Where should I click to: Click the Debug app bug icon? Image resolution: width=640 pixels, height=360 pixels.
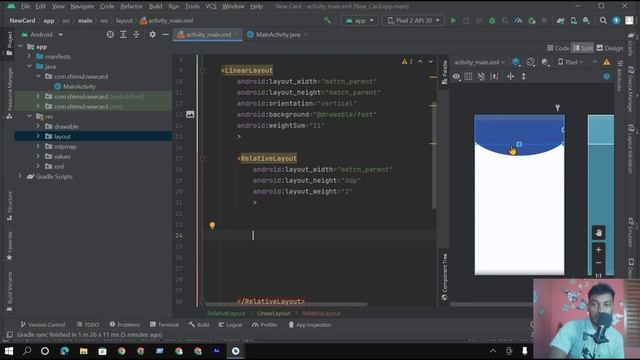[492, 20]
